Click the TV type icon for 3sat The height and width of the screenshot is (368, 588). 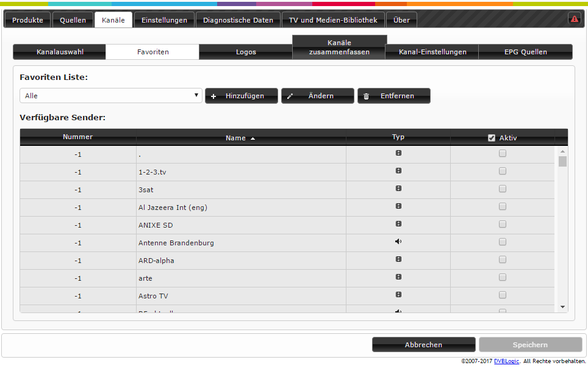coord(398,189)
